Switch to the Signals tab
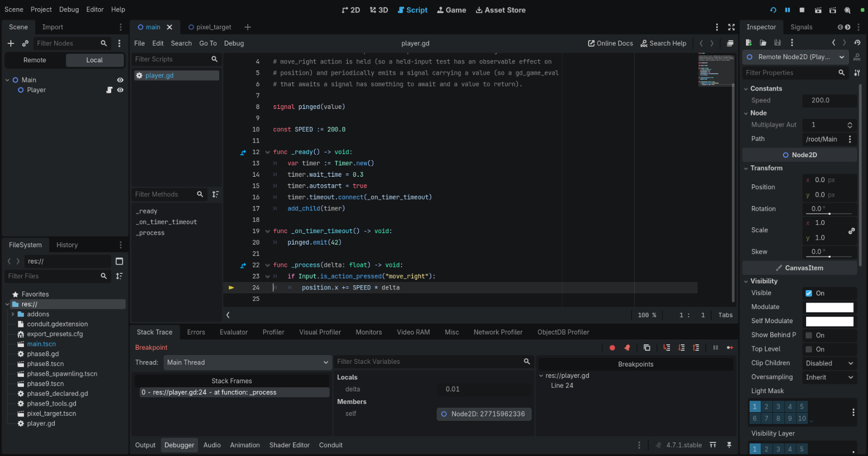The image size is (868, 456). [x=801, y=27]
